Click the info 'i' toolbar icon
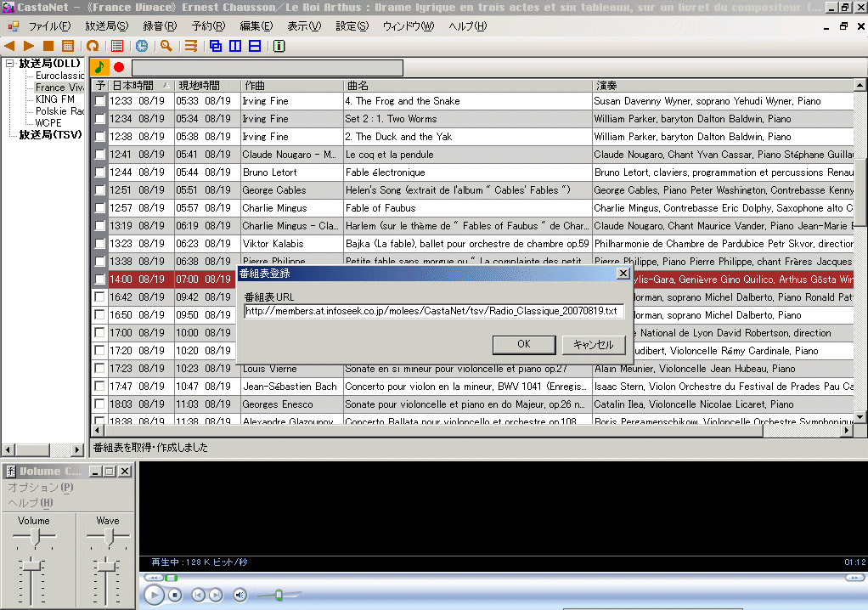 [x=279, y=46]
